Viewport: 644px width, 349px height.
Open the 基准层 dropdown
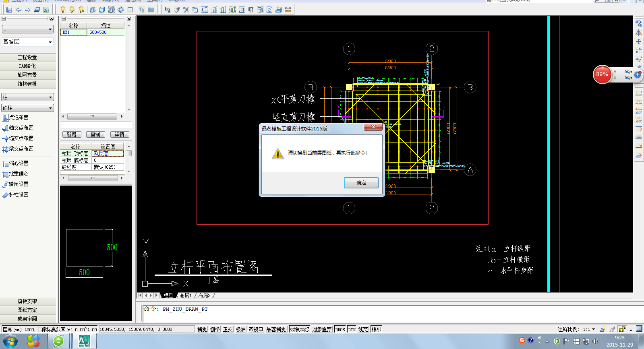[28, 42]
